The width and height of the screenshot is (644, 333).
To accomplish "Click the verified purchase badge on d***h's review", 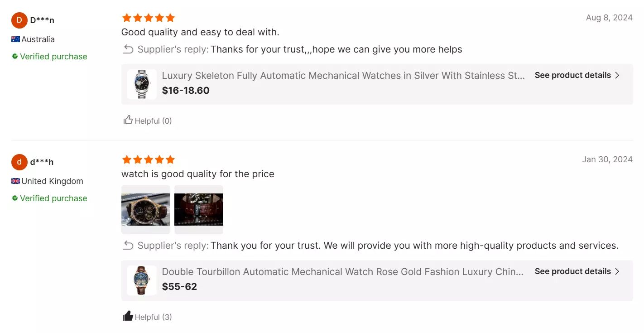I will tap(48, 198).
